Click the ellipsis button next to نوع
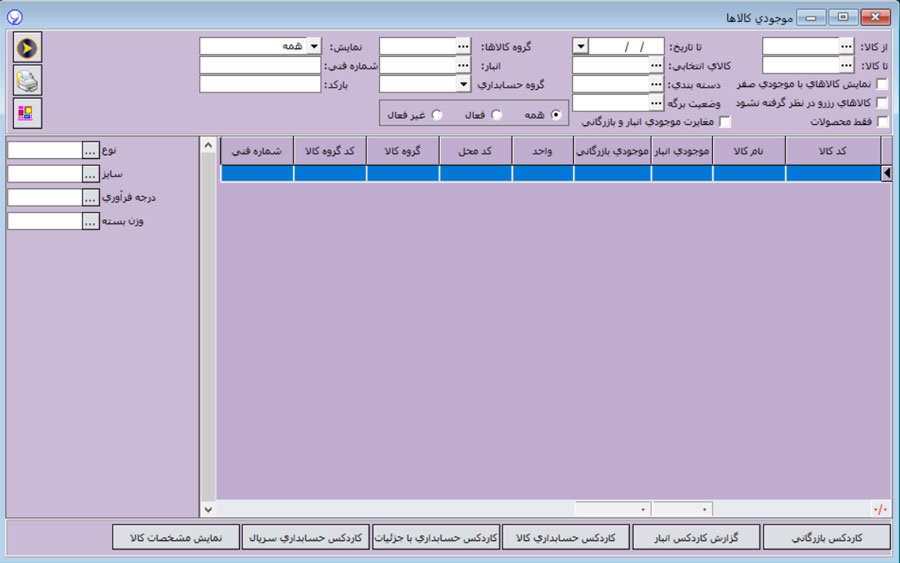900x563 pixels. 90,150
